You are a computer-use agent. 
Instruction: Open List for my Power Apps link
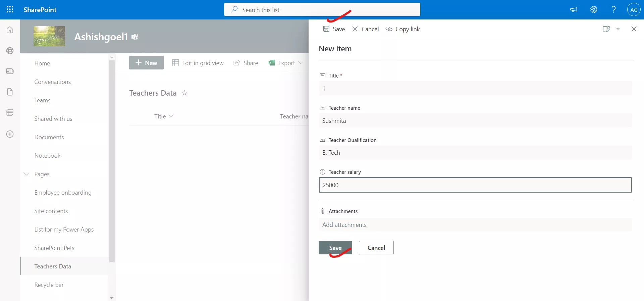[64, 230]
